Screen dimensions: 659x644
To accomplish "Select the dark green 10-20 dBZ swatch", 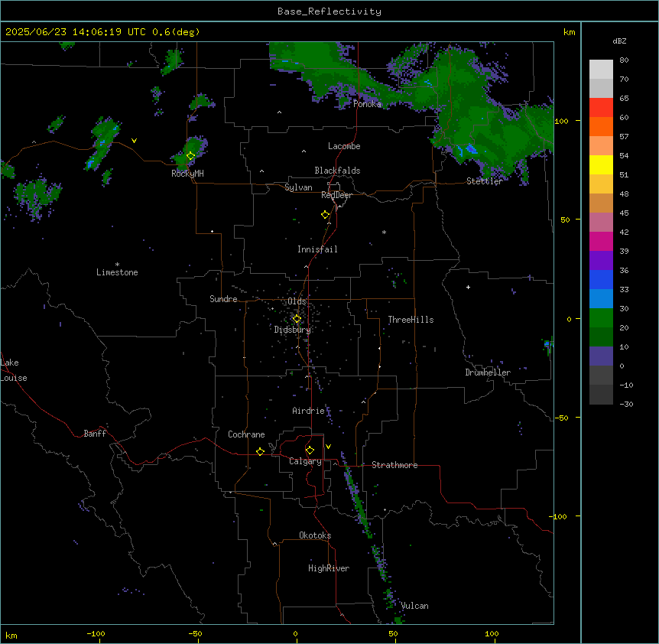I will coord(601,337).
